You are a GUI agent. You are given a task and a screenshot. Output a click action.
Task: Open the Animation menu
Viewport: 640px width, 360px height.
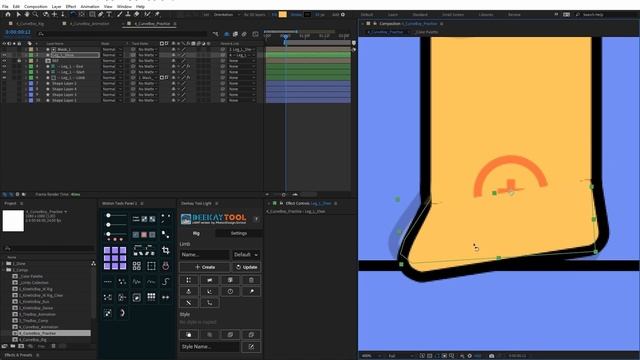(90, 7)
